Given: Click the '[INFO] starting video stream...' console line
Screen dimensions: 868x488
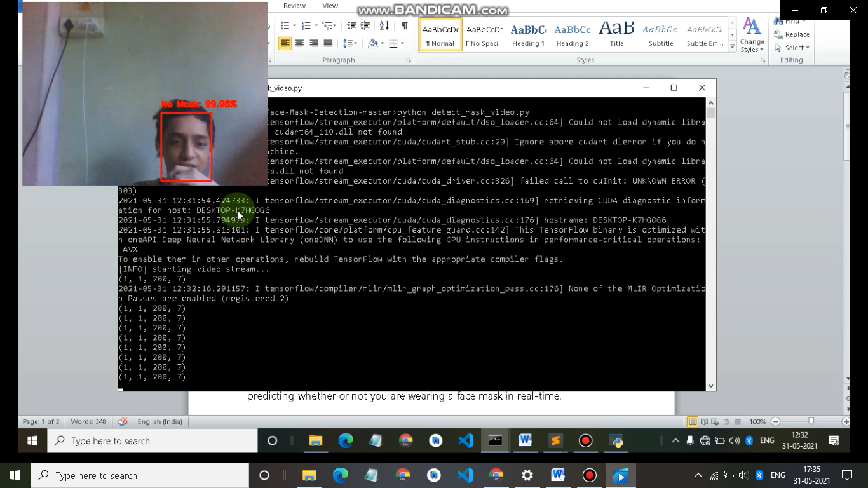Looking at the screenshot, I should (x=194, y=269).
